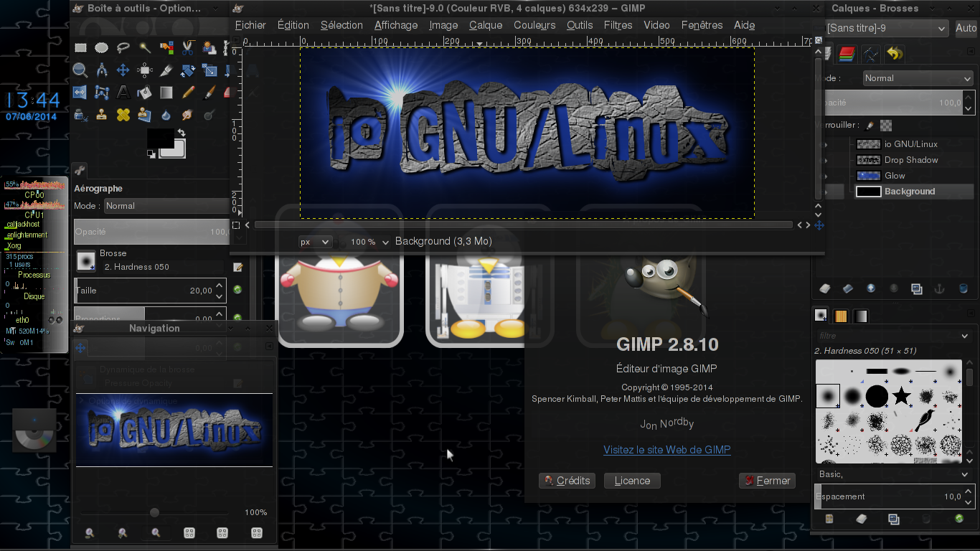Select the Cage Transform tool
The height and width of the screenshot is (551, 980).
[x=102, y=93]
